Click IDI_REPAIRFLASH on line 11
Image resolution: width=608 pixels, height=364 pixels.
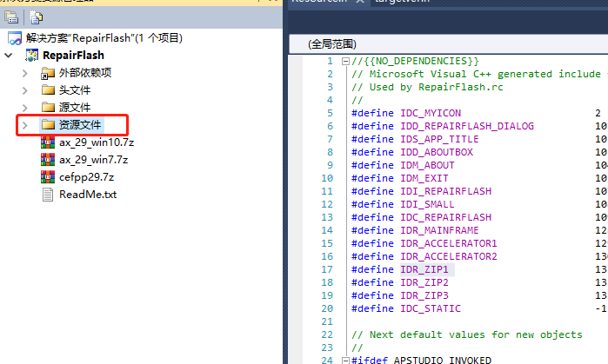445,191
